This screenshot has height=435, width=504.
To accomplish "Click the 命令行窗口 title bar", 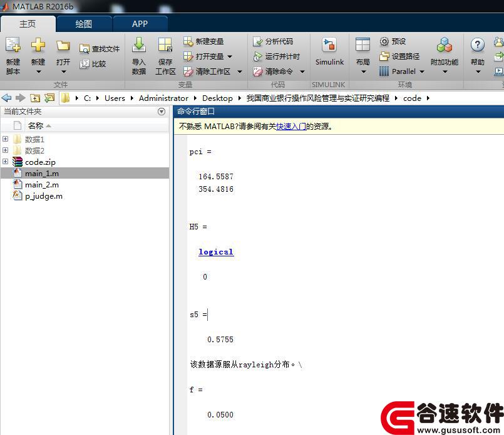I will point(339,112).
